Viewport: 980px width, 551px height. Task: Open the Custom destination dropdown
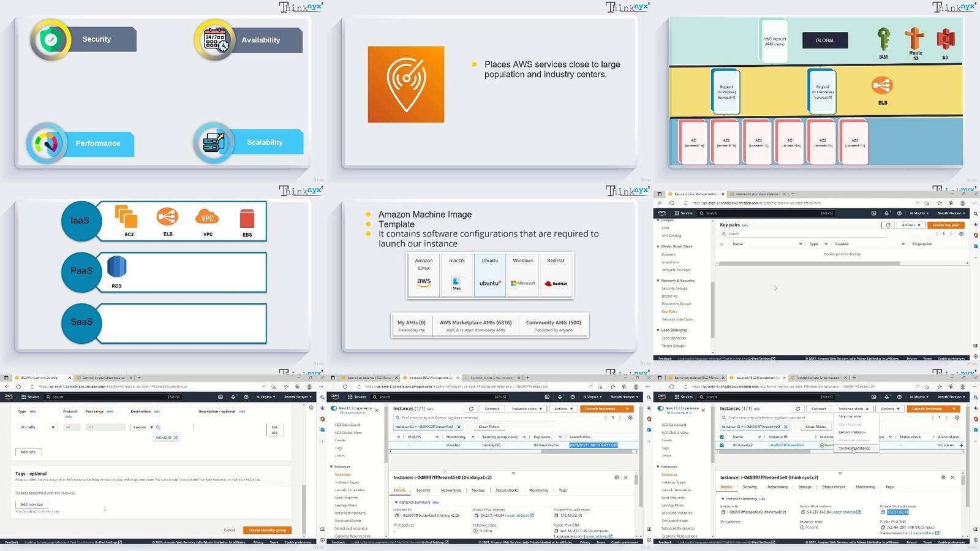point(143,427)
